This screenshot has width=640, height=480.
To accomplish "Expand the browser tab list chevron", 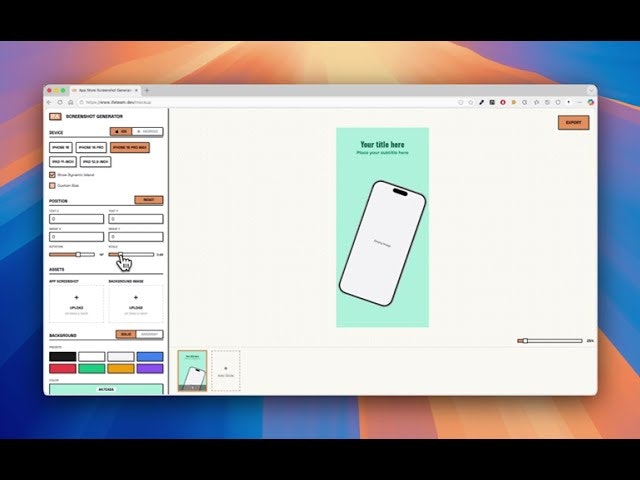I will click(x=591, y=90).
